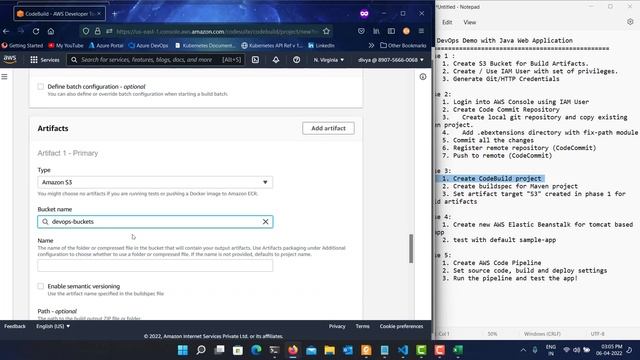Select the CodeBuild browser tab
This screenshot has width=640, height=360.
[59, 13]
